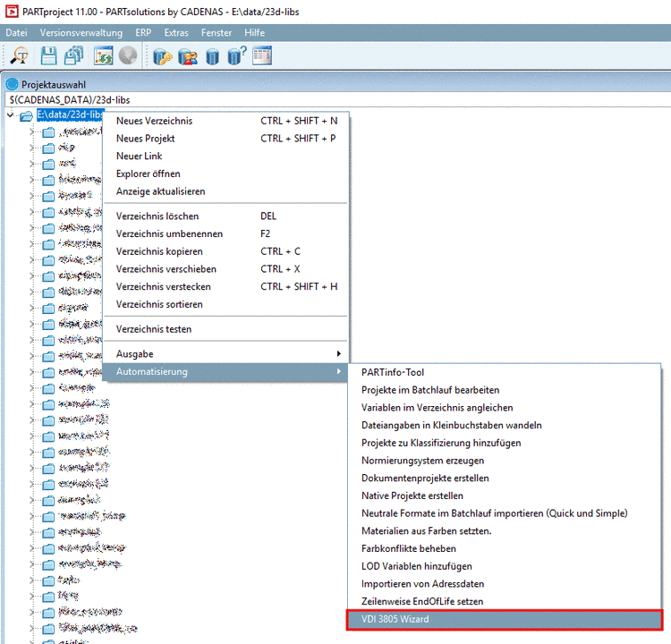Click the PARTproject app icon in the title bar
The image size is (671, 644).
point(12,12)
